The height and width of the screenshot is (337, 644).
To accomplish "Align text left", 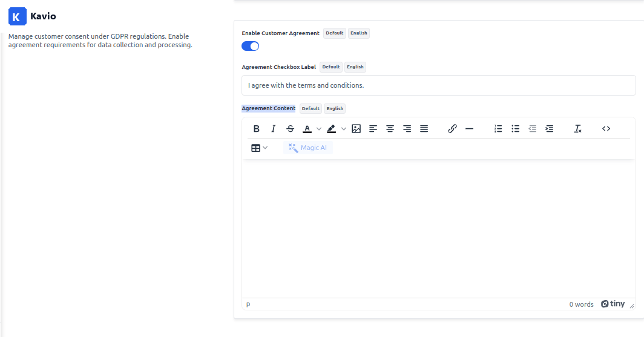I will [373, 129].
